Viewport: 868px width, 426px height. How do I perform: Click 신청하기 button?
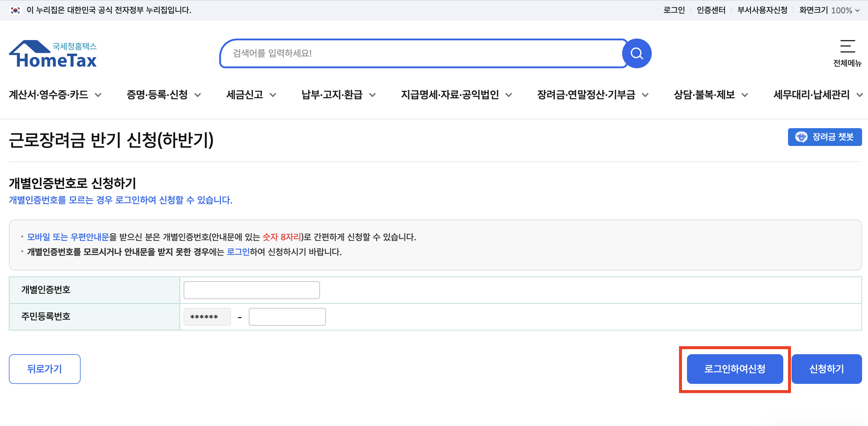coord(826,369)
